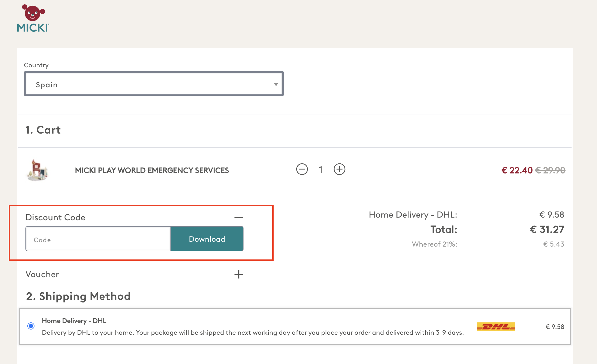597x364 pixels.
Task: Open the Emergency Services product thumbnail
Action: pos(38,170)
